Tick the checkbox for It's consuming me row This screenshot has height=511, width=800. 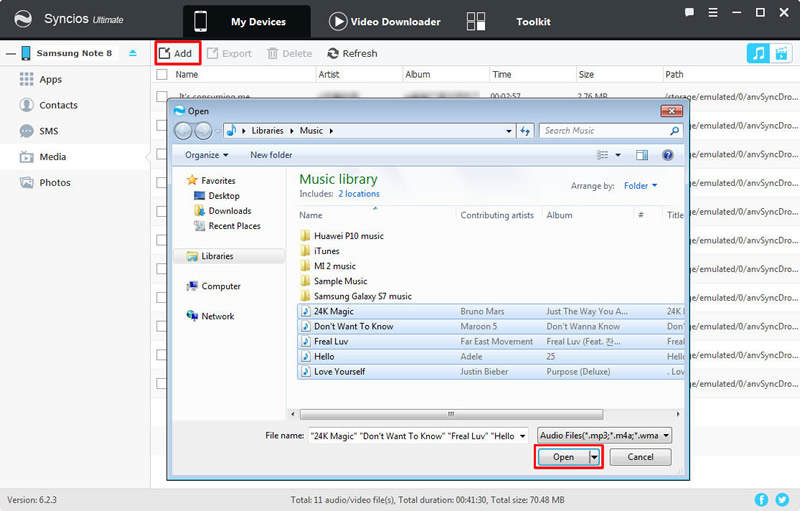pyautogui.click(x=162, y=95)
